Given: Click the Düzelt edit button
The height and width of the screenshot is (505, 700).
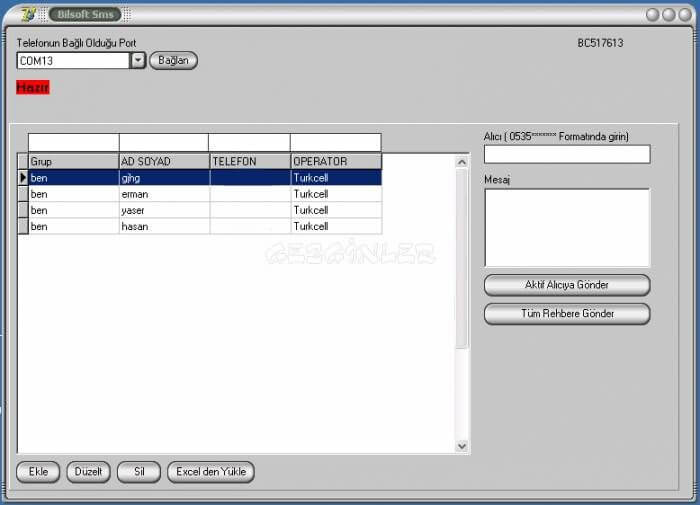Looking at the screenshot, I should click(x=88, y=472).
